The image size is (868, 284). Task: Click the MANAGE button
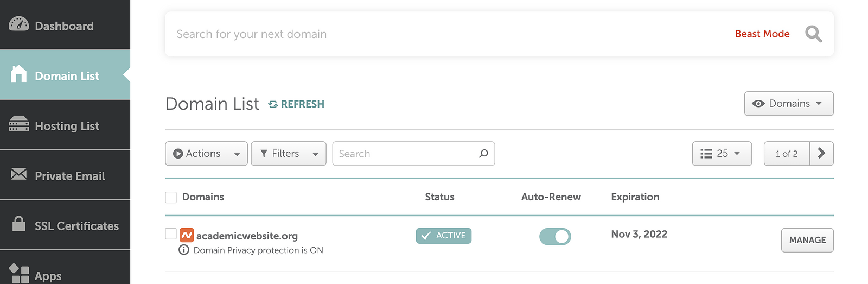click(807, 240)
